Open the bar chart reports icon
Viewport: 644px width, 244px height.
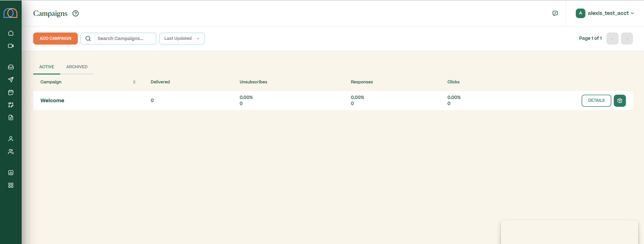[x=11, y=172]
